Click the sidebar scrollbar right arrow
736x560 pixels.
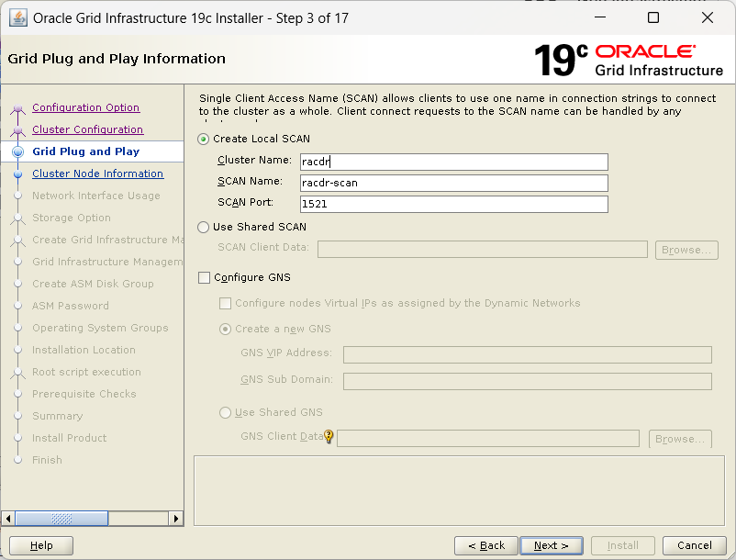175,519
